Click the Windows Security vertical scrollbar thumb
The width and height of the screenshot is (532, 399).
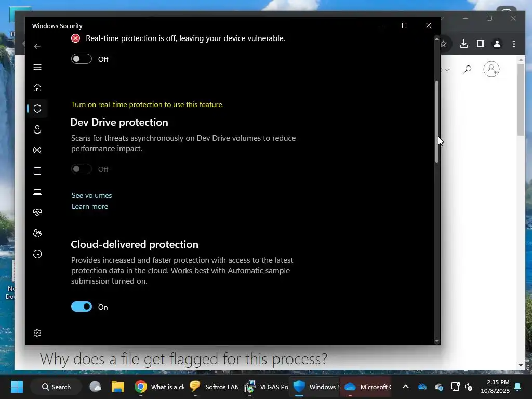436,122
